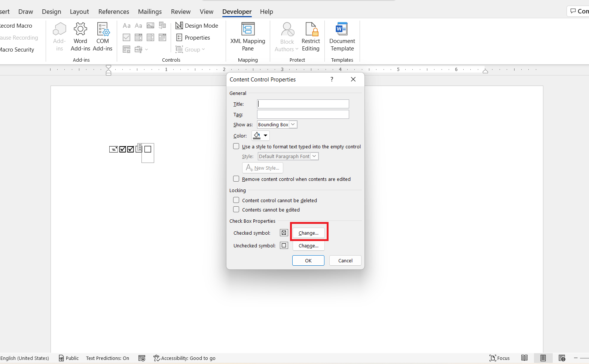
Task: Click Record Macro
Action: (x=16, y=25)
